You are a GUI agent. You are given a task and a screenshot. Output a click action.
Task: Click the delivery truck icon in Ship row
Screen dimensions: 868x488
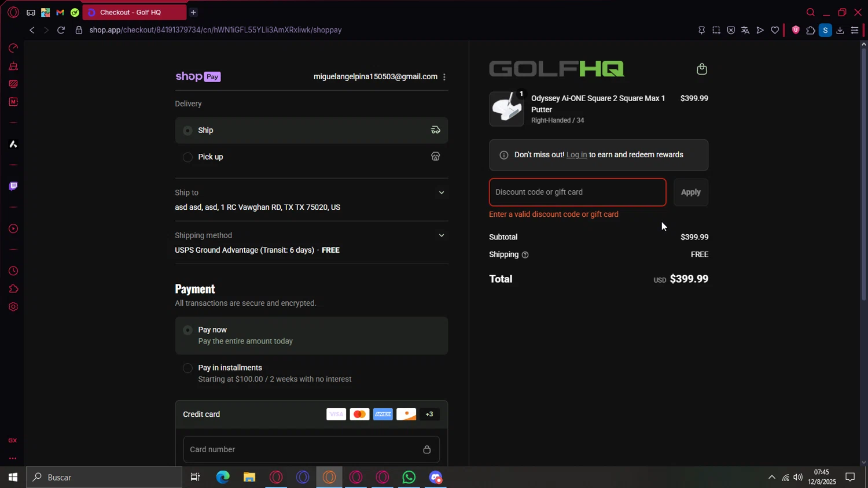click(x=436, y=130)
